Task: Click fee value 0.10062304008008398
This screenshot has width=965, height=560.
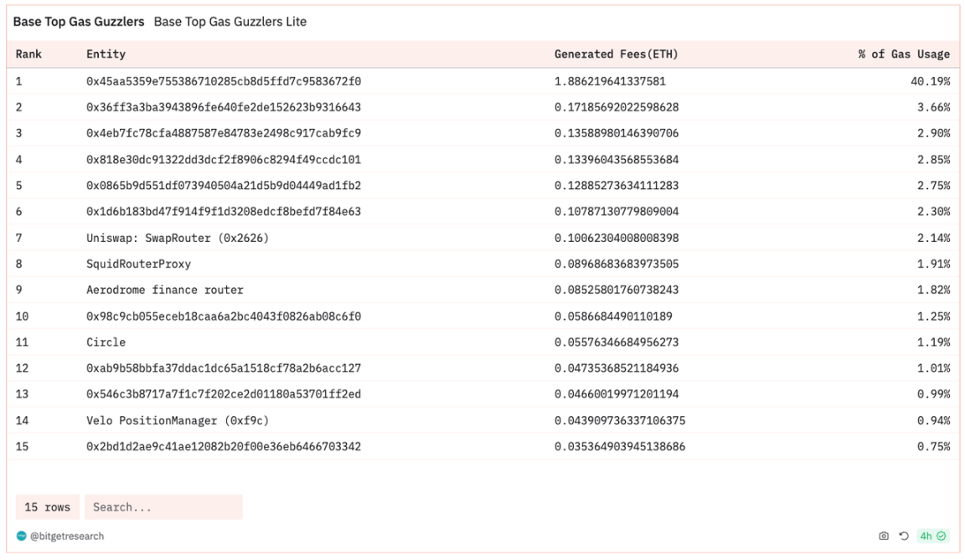Action: click(617, 238)
